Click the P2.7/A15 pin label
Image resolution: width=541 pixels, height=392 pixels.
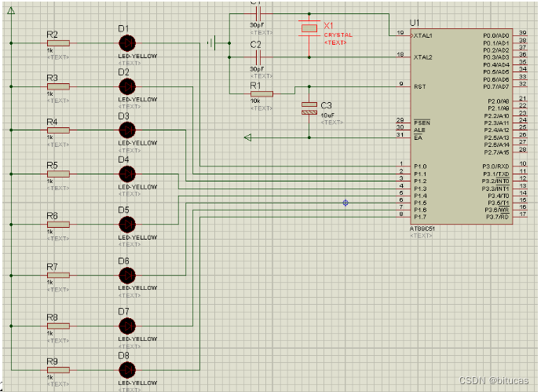[x=496, y=152]
